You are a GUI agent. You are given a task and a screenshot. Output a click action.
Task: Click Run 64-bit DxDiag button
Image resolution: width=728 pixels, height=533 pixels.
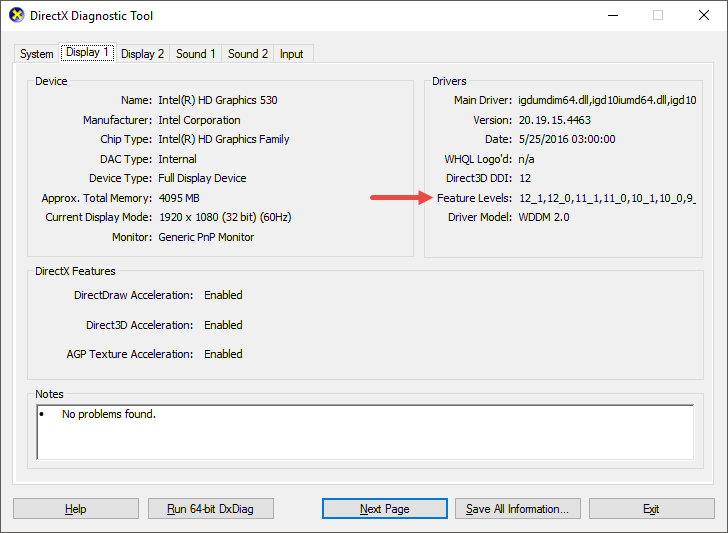[211, 509]
